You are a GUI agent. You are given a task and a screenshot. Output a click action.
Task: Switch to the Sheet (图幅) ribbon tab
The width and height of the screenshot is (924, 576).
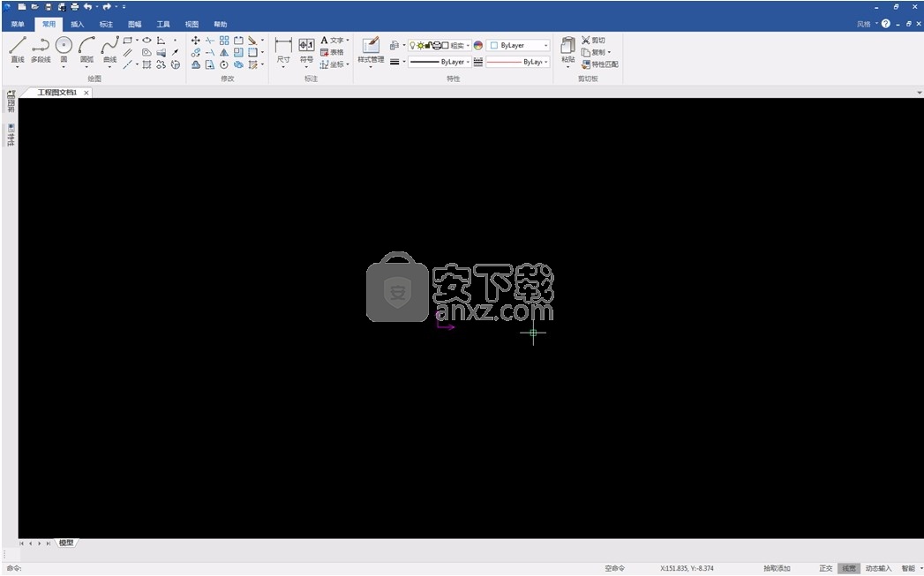[134, 24]
